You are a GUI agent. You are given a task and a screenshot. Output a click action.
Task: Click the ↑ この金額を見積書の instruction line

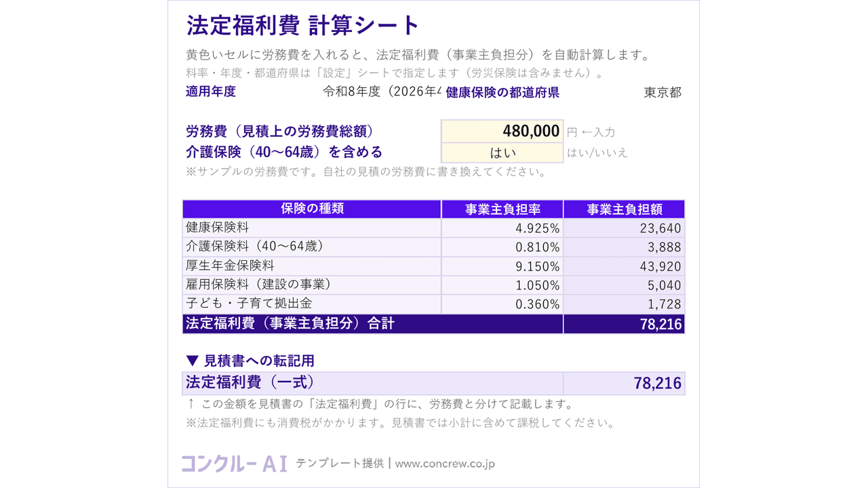pyautogui.click(x=380, y=404)
